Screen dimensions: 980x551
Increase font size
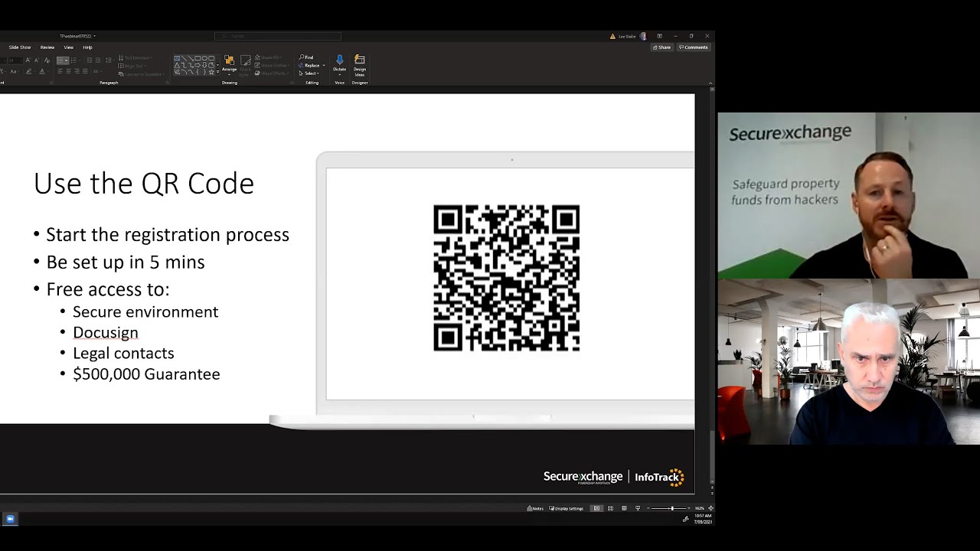click(x=28, y=60)
